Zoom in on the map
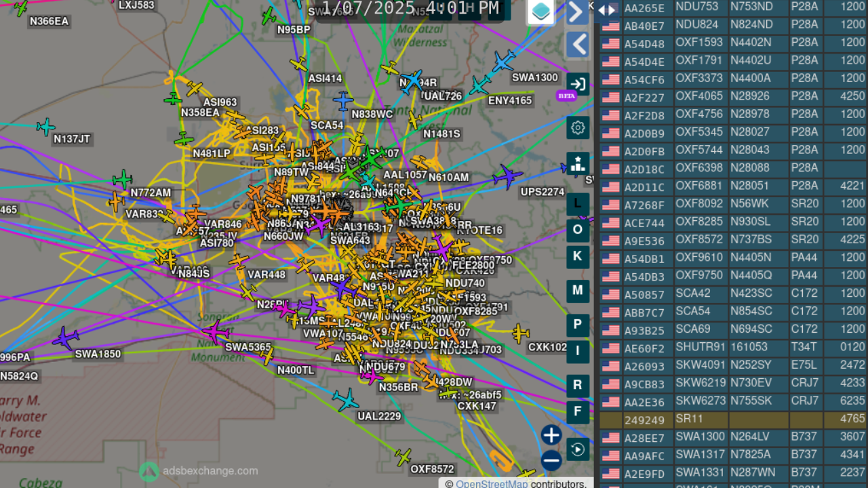Screen dimensions: 868x488 coord(551,435)
